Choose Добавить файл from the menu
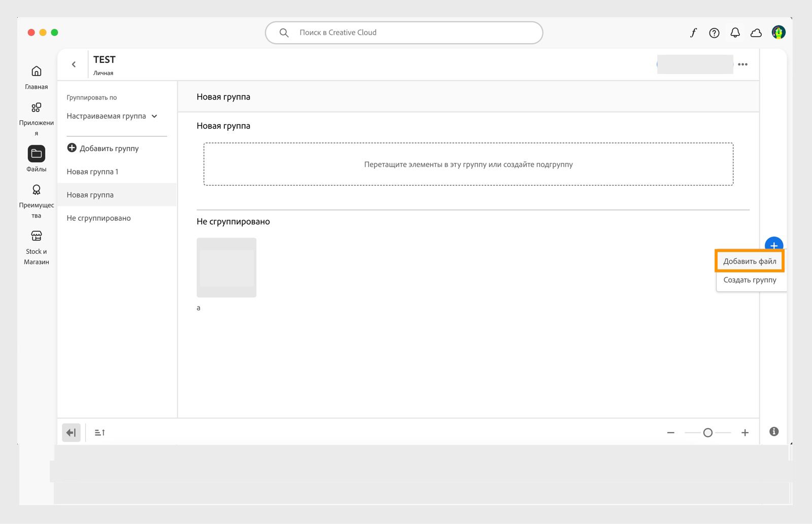 [750, 261]
